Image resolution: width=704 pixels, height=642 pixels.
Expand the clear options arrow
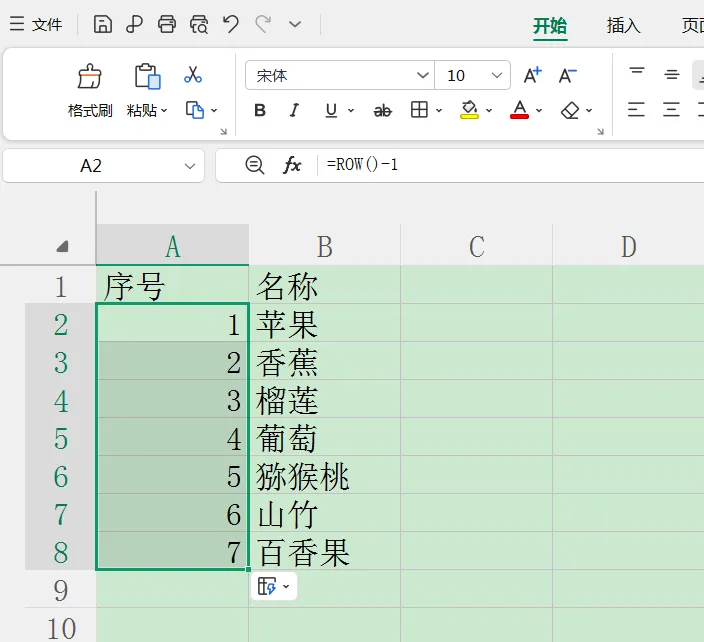(x=589, y=110)
